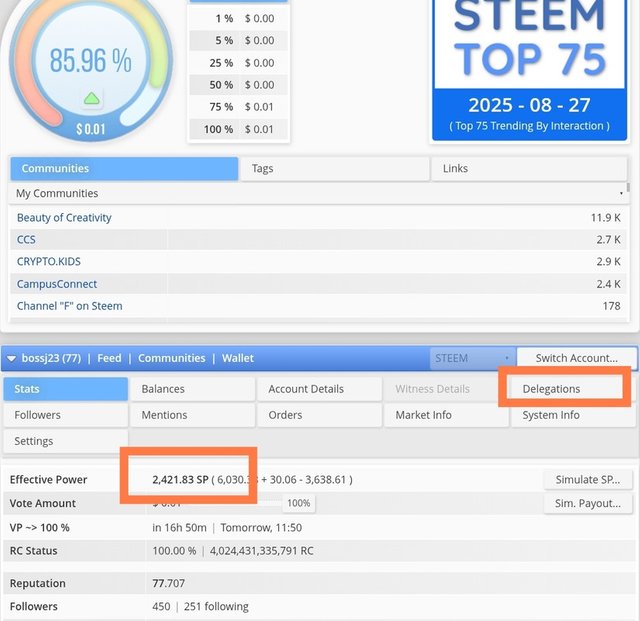Open the CampusConnect community link
Viewport: 640px width, 621px height.
pos(57,284)
